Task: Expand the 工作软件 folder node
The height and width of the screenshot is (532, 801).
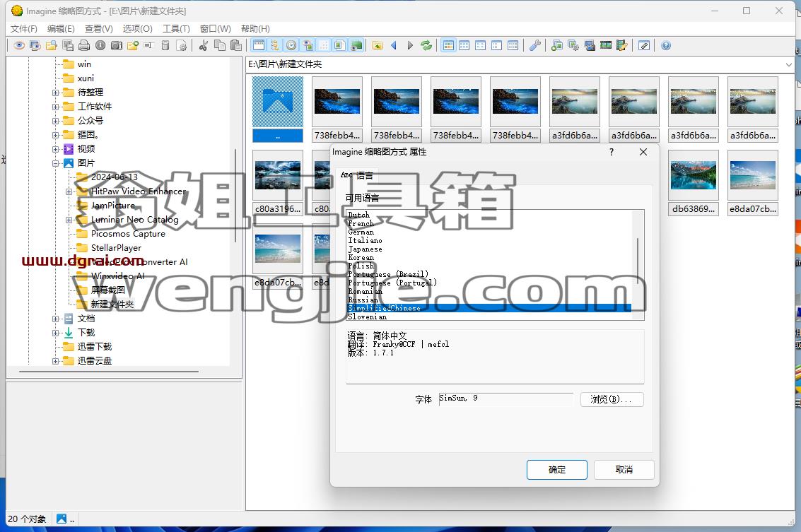Action: pos(55,107)
